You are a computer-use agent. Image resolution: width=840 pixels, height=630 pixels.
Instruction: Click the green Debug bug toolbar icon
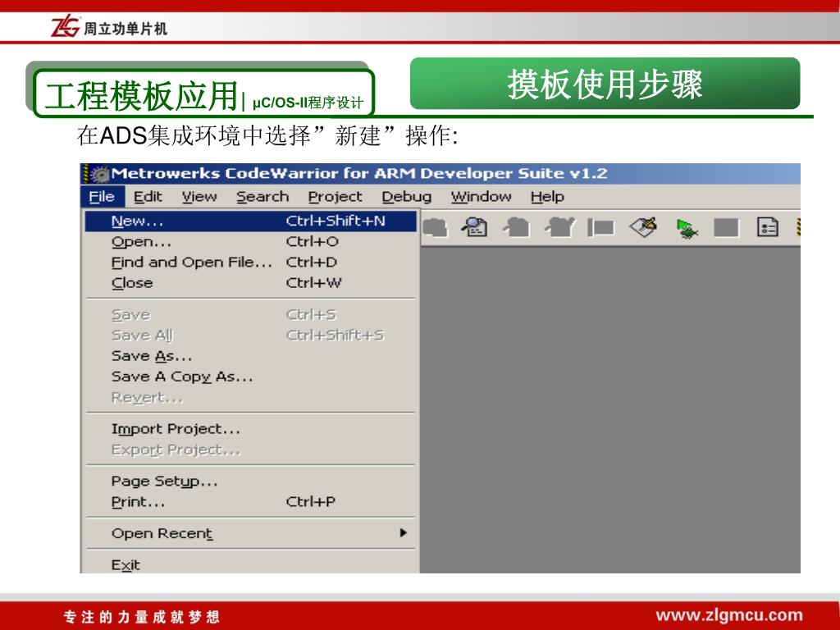(687, 229)
